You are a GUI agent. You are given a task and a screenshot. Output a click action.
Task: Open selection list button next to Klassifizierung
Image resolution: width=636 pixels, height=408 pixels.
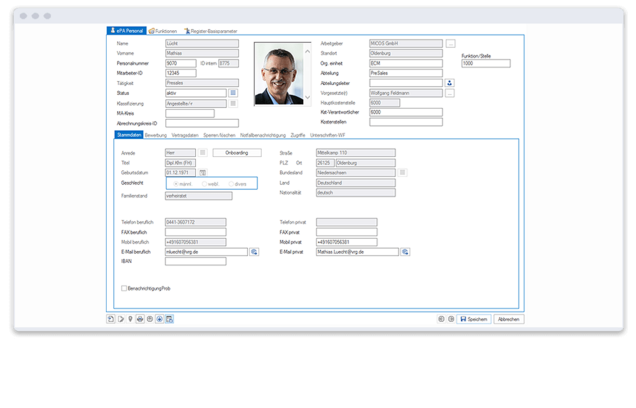pos(233,104)
